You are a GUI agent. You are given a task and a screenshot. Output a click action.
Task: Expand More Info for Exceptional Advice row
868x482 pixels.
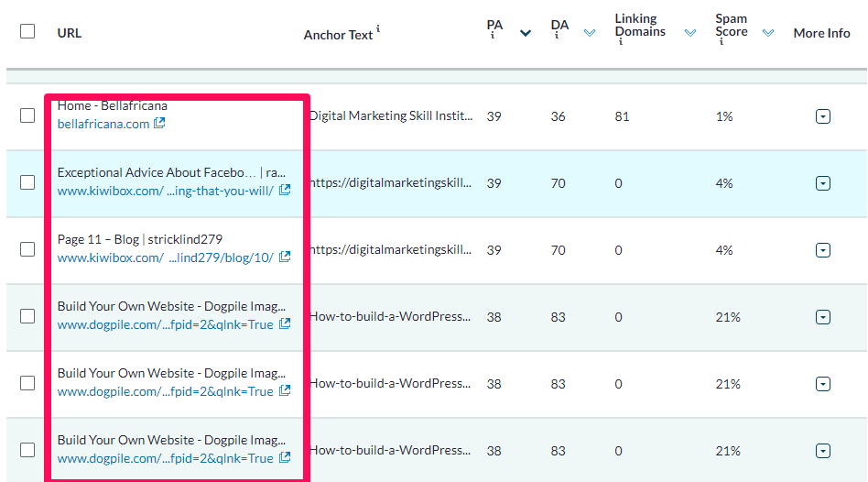[822, 183]
